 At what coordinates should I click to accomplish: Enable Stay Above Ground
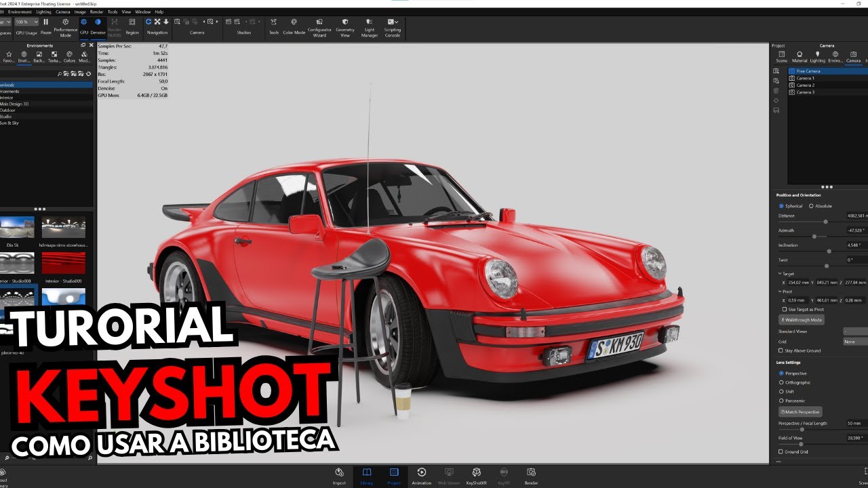tap(801, 350)
